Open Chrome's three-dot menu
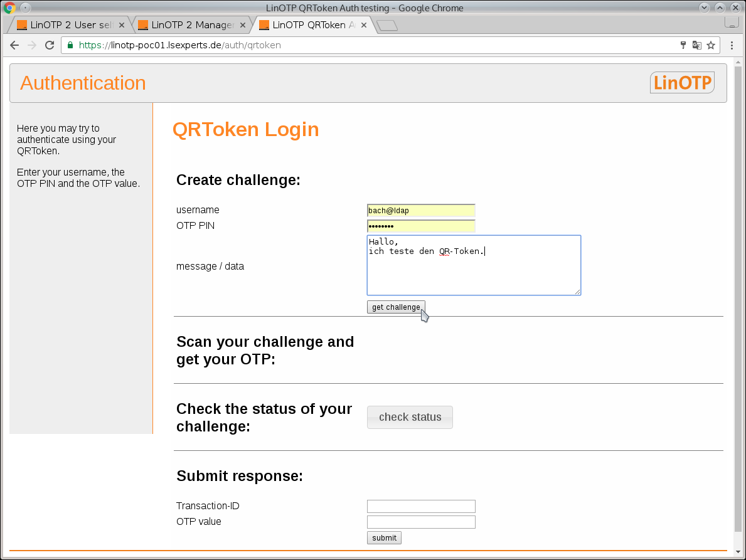 click(x=732, y=45)
